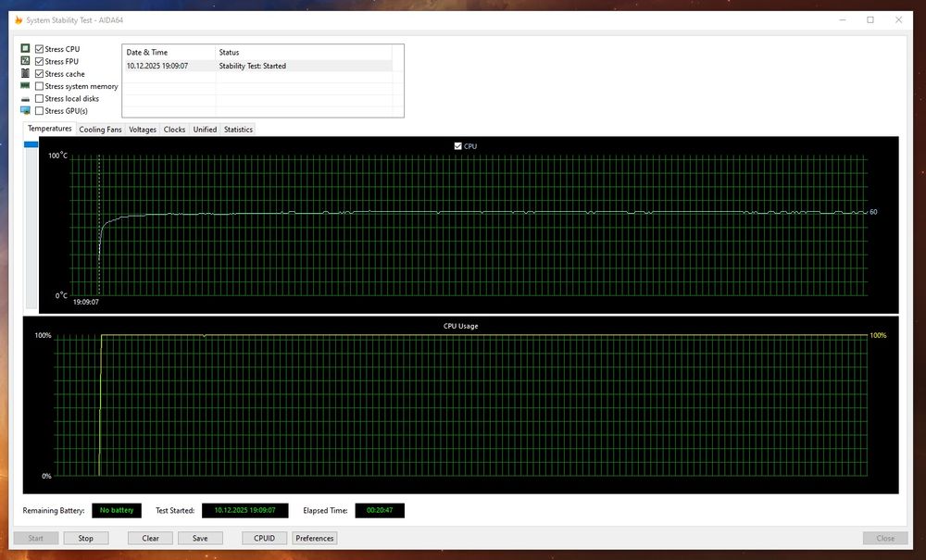Open the Voltages tab
926x560 pixels.
click(143, 130)
